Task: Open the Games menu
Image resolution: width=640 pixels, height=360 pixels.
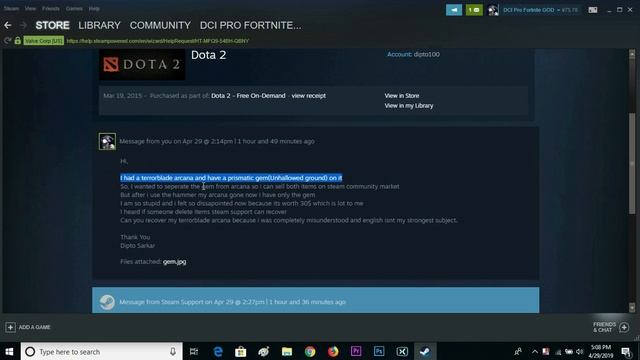Action: coord(74,9)
